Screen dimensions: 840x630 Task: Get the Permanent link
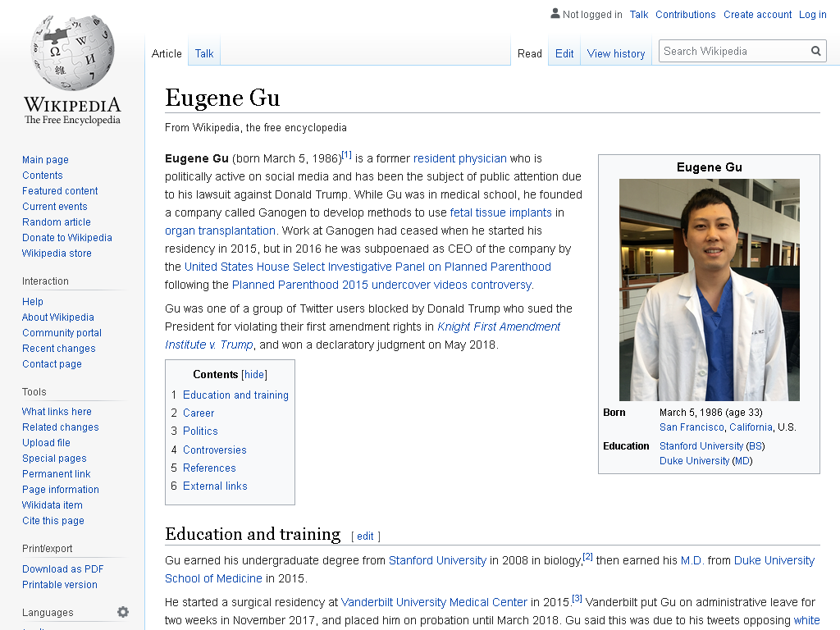click(57, 473)
